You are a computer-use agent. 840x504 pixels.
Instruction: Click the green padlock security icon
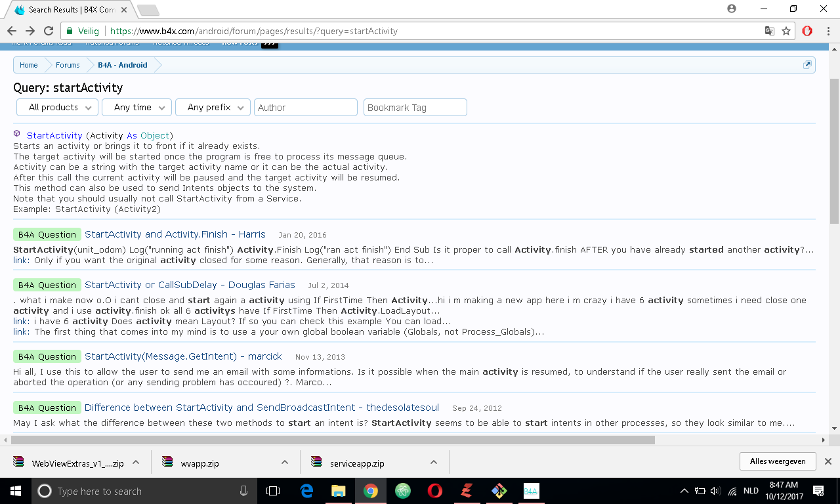70,31
